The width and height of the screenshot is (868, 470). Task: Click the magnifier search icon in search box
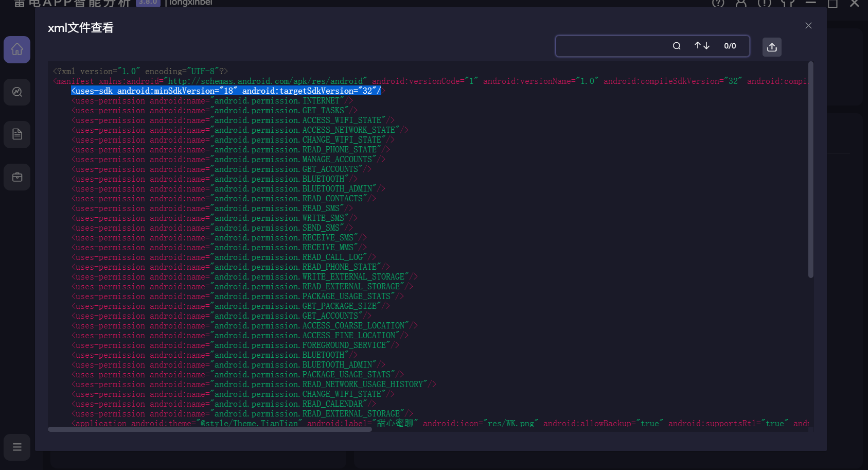pos(677,46)
